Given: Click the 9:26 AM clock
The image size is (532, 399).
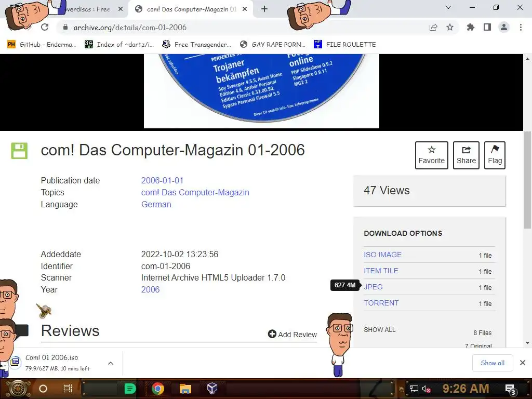Looking at the screenshot, I should coord(465,389).
